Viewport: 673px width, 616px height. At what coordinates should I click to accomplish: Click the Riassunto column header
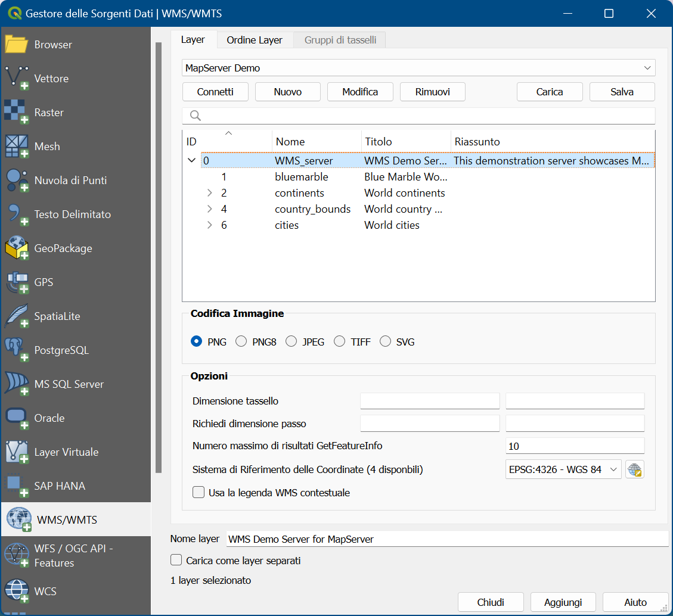point(553,142)
